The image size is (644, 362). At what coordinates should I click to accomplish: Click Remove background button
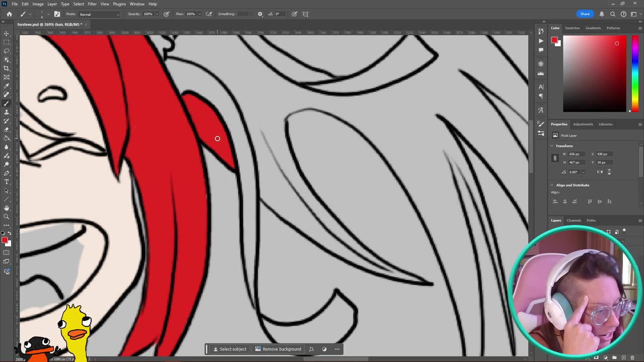click(x=278, y=349)
